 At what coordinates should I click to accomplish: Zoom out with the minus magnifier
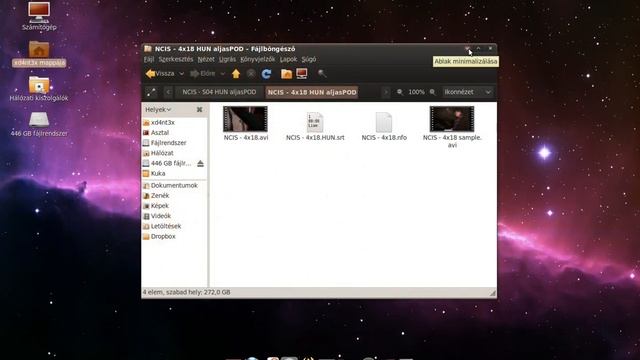pyautogui.click(x=400, y=92)
